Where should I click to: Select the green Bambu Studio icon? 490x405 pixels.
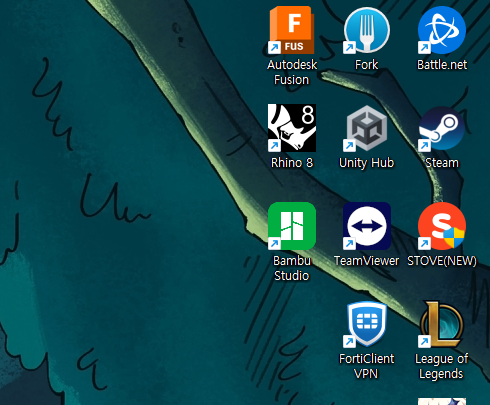click(x=292, y=226)
